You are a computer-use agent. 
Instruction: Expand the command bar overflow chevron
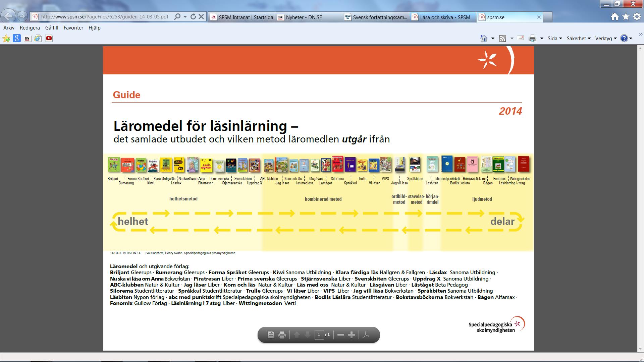641,34
